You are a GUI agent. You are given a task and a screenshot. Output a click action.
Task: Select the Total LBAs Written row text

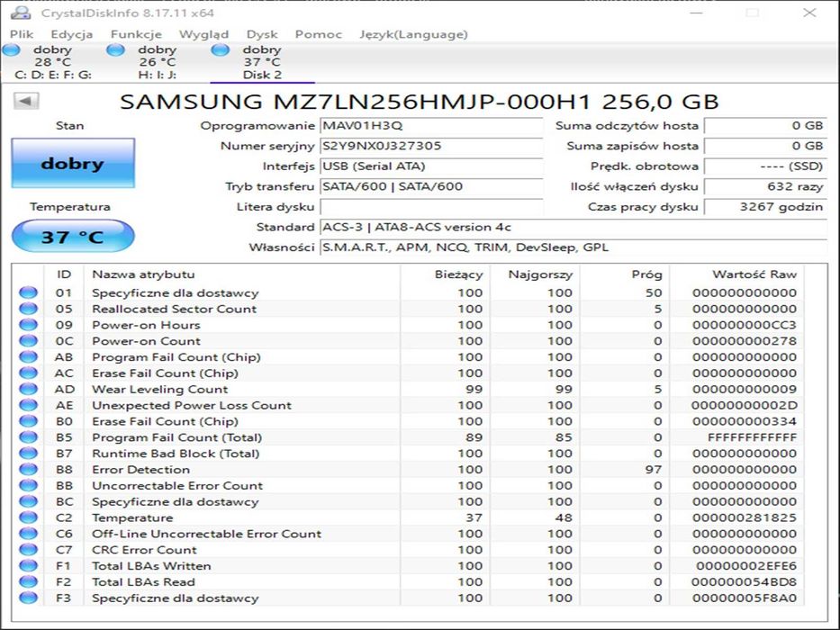151,566
